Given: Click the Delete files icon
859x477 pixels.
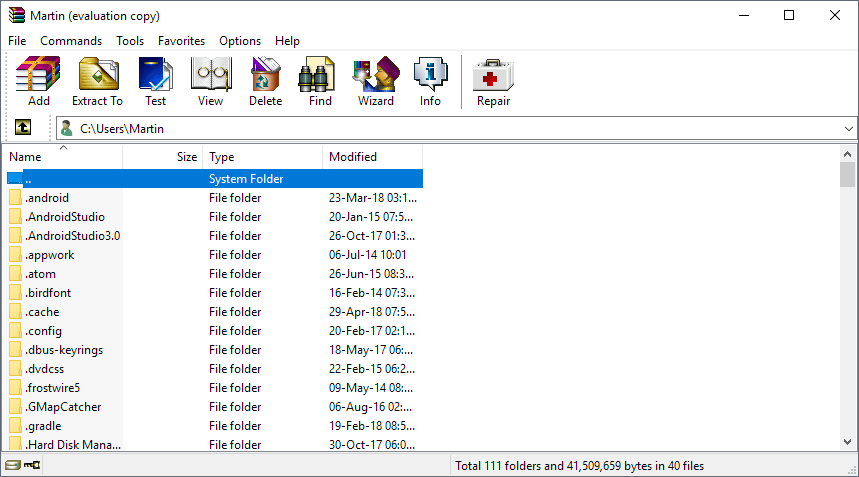Looking at the screenshot, I should [x=266, y=73].
